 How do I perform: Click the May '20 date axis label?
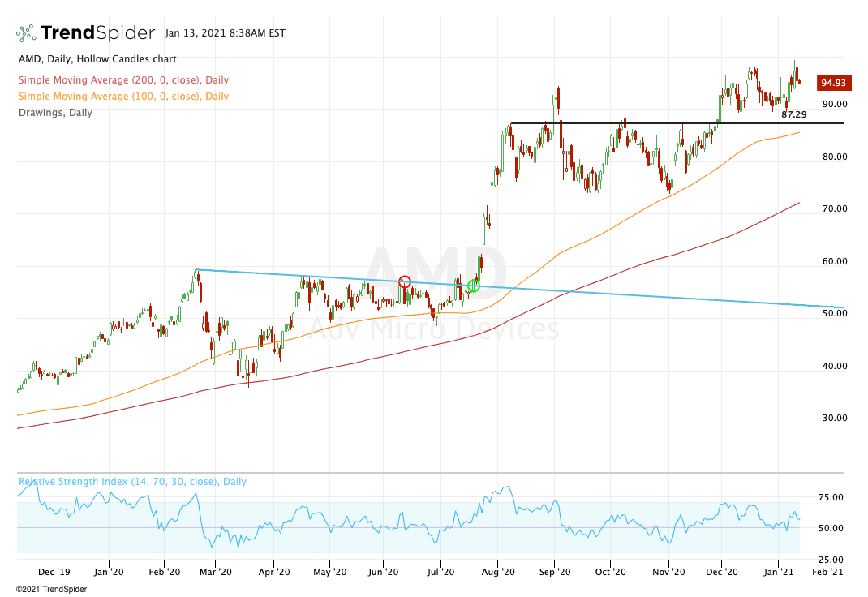pyautogui.click(x=330, y=572)
